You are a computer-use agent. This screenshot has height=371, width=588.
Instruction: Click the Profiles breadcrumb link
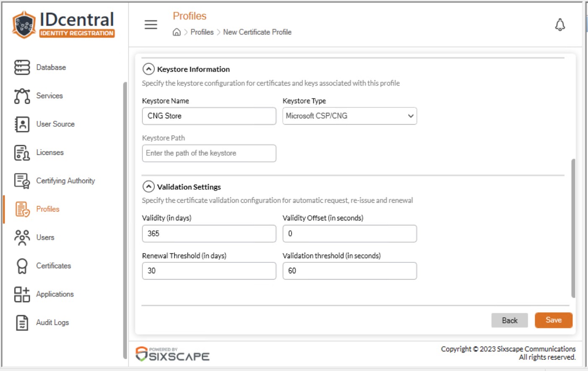tap(202, 32)
